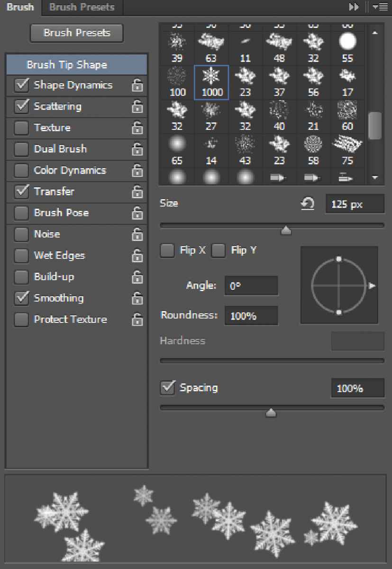
Task: Open the Brush panel flyout menu
Action: (x=380, y=7)
